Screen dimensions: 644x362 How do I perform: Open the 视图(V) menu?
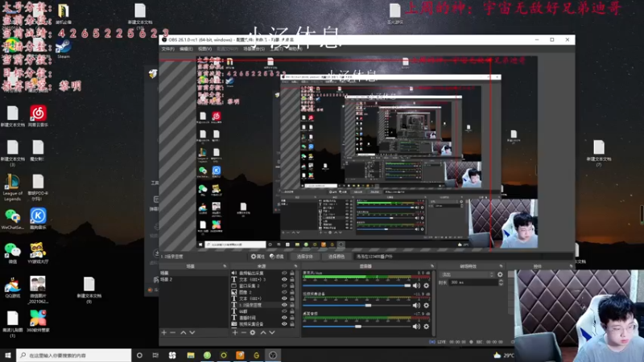point(205,49)
